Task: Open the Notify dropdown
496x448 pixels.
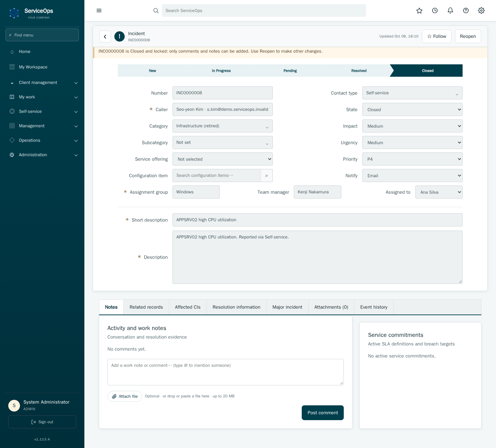Action: point(412,175)
